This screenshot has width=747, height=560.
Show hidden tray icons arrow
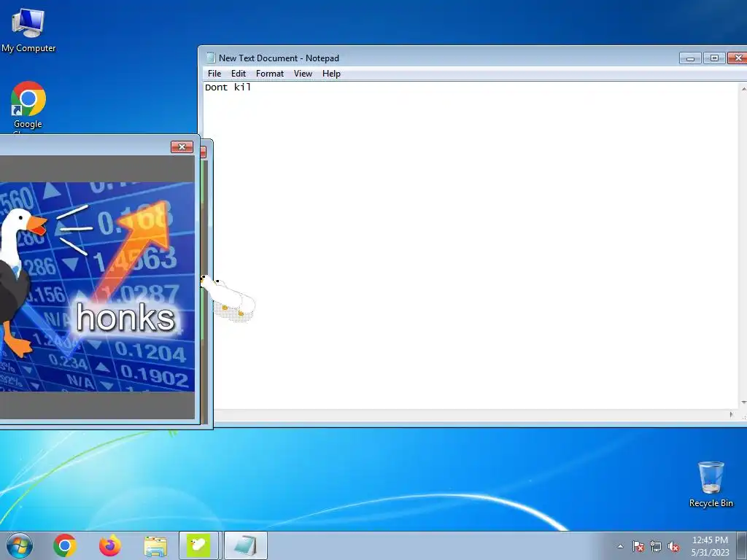pyautogui.click(x=620, y=546)
